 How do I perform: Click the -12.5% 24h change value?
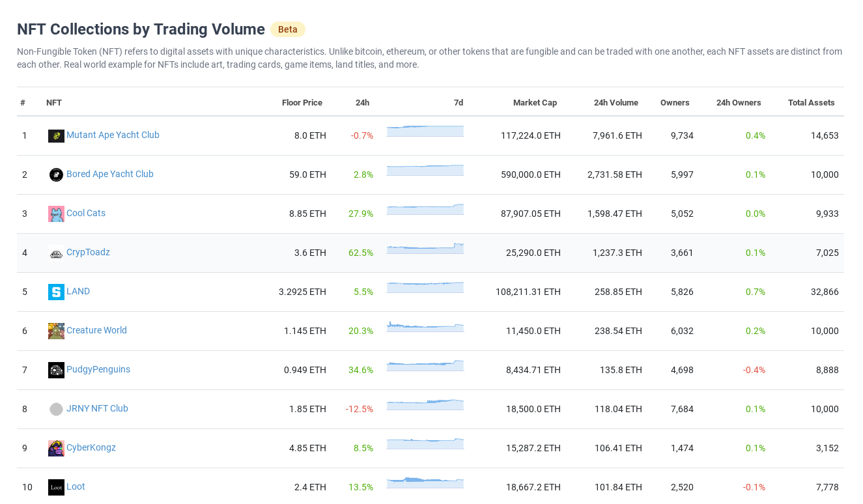[x=360, y=409]
